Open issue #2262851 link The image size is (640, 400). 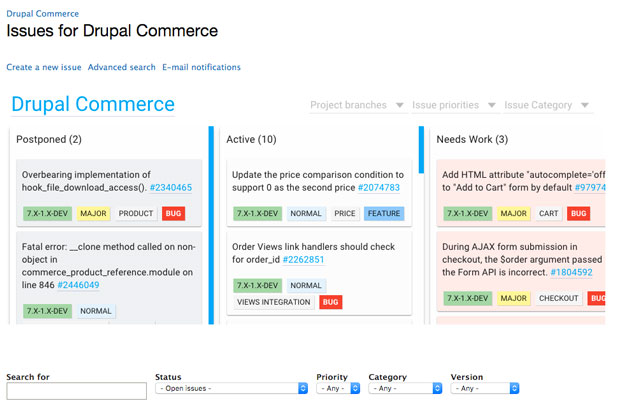pyautogui.click(x=303, y=260)
